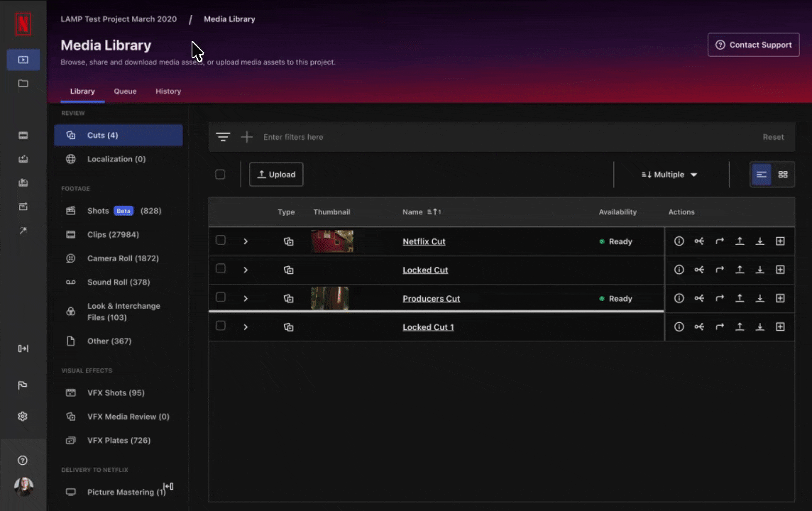The image size is (812, 511).
Task: Forward the Locked Cut asset
Action: [x=719, y=270]
